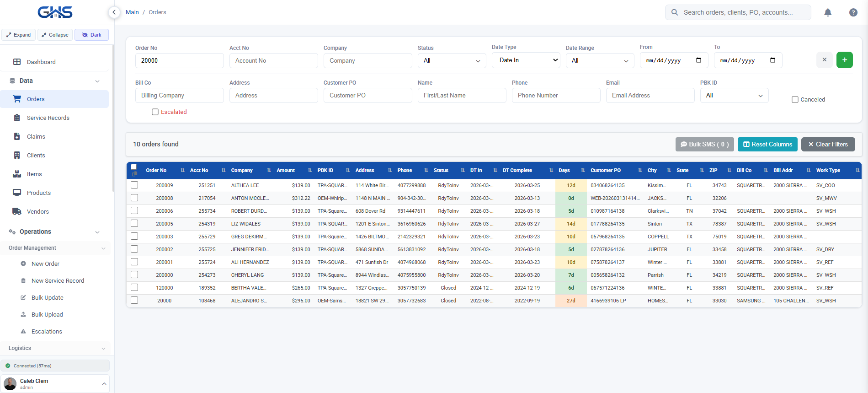Open the To date calendar picker
Screen dimensions: 868x393
click(x=772, y=60)
